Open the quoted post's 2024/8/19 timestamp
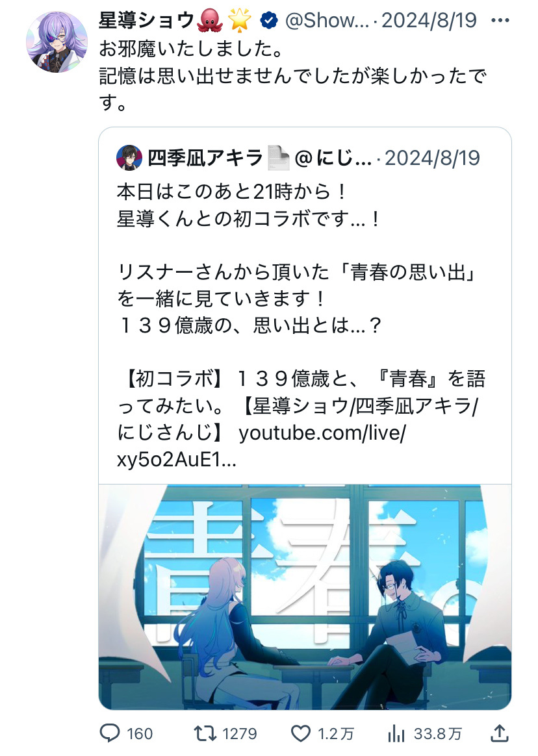 (x=432, y=158)
